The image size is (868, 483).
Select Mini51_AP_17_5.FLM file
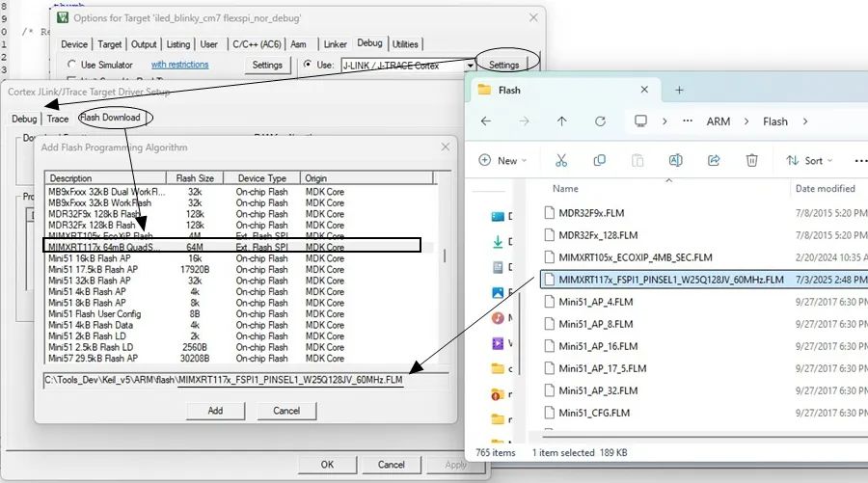(x=704, y=368)
